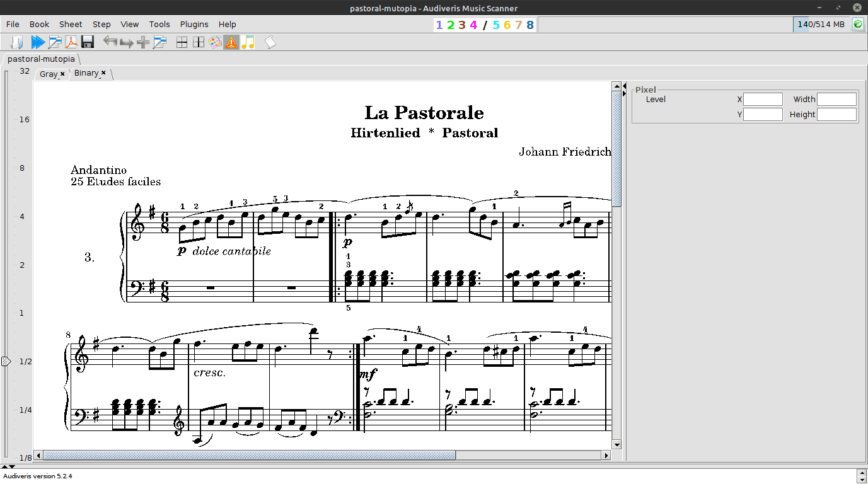
Task: Toggle the orange warning triangle button
Action: [x=231, y=42]
